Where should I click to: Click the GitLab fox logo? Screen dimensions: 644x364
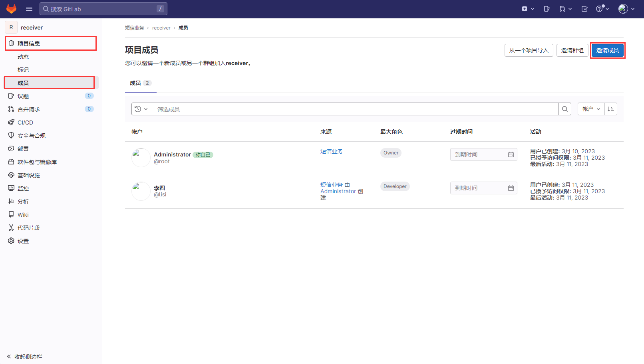click(11, 9)
